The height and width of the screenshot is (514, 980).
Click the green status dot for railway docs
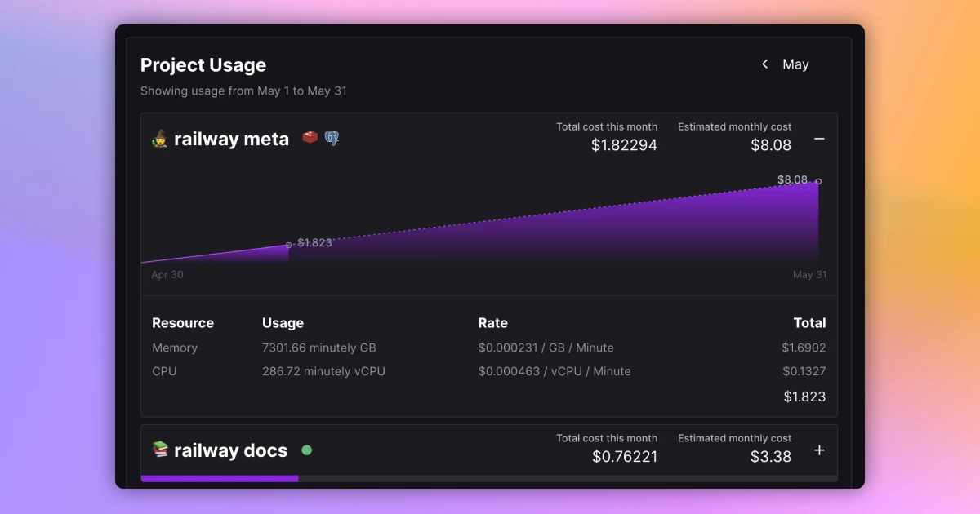pos(306,450)
